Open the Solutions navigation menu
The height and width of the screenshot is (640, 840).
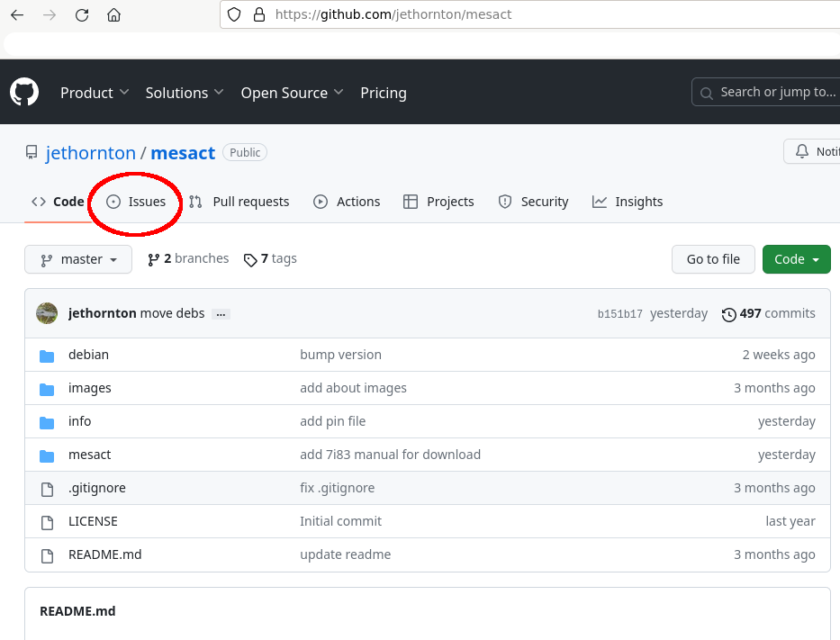click(185, 93)
